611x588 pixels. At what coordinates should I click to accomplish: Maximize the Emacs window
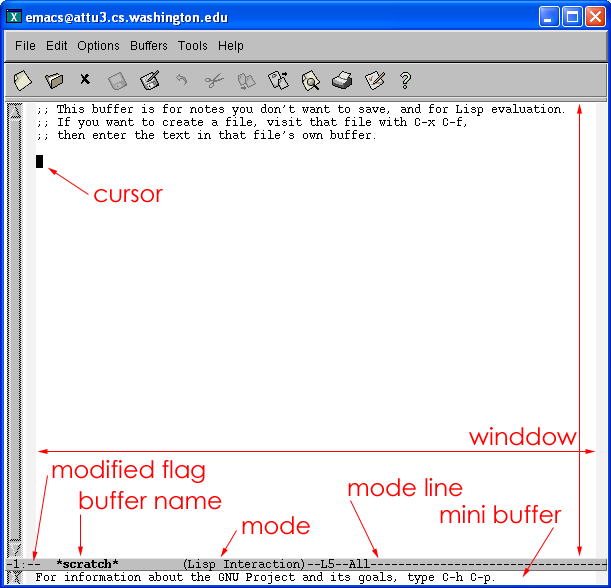pos(572,17)
